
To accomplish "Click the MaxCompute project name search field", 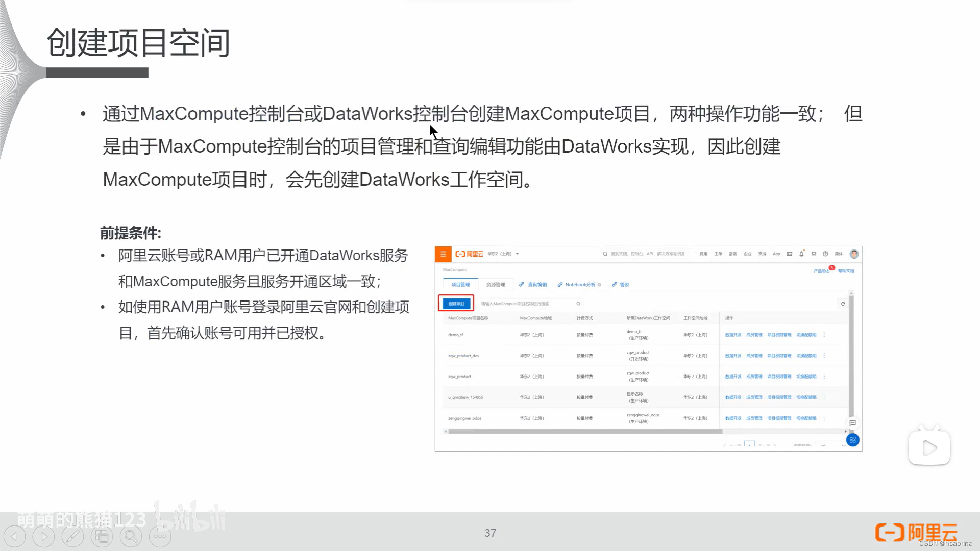I will [521, 304].
